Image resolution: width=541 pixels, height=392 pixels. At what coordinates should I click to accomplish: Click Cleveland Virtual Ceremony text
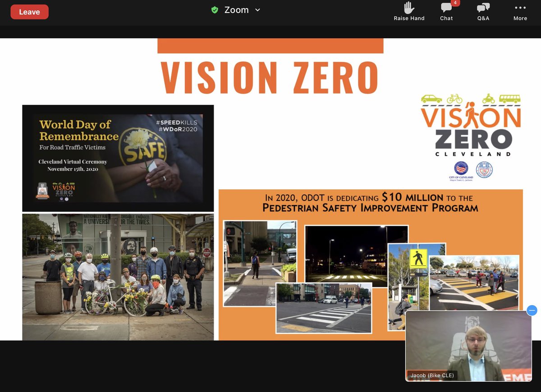[73, 162]
